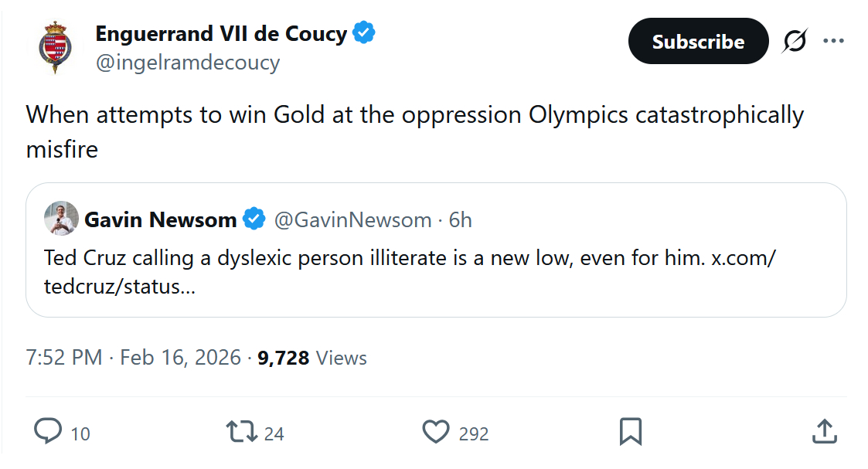Open Enguerrand VII de Coucy's profile picture
Image resolution: width=868 pixels, height=469 pixels.
54,47
